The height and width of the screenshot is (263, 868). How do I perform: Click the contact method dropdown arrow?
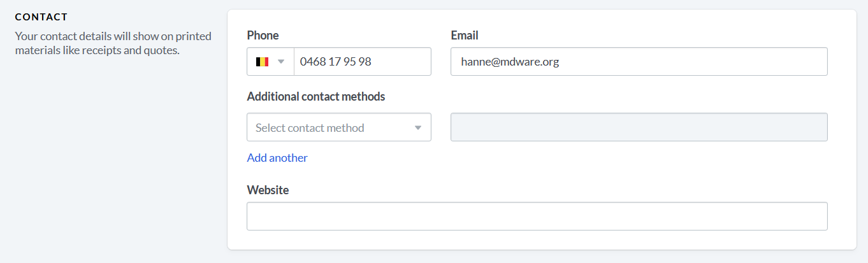pyautogui.click(x=418, y=128)
